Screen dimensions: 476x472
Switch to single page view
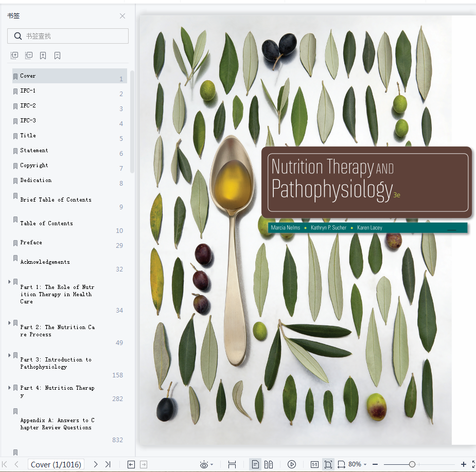click(255, 464)
